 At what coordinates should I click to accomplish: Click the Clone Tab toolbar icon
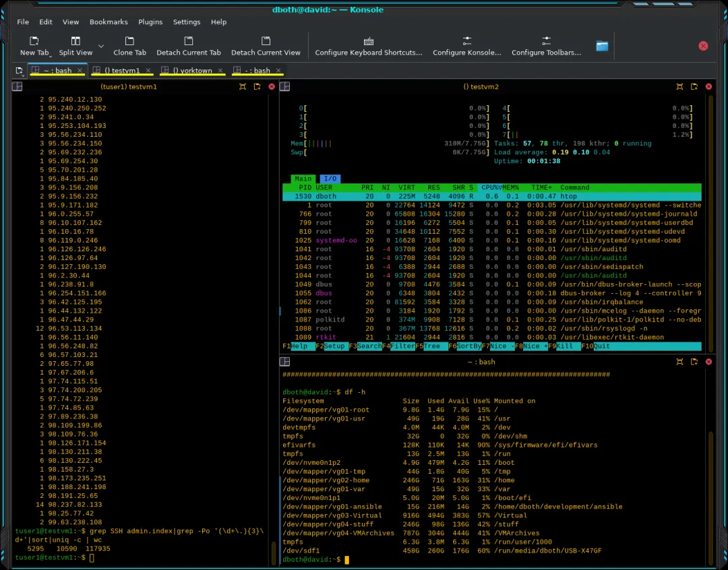(x=129, y=41)
